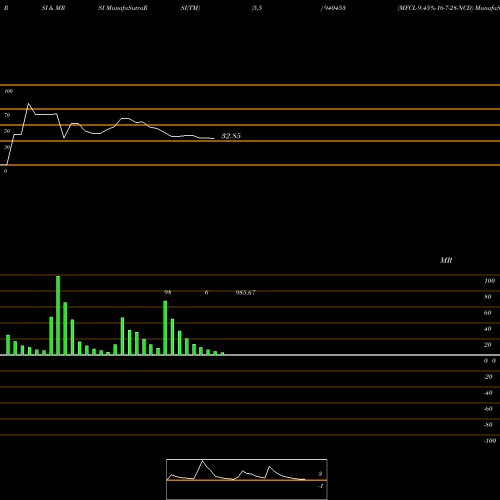Click the MR axis label -40
Screen dimensions: 500x500
coord(488,393)
